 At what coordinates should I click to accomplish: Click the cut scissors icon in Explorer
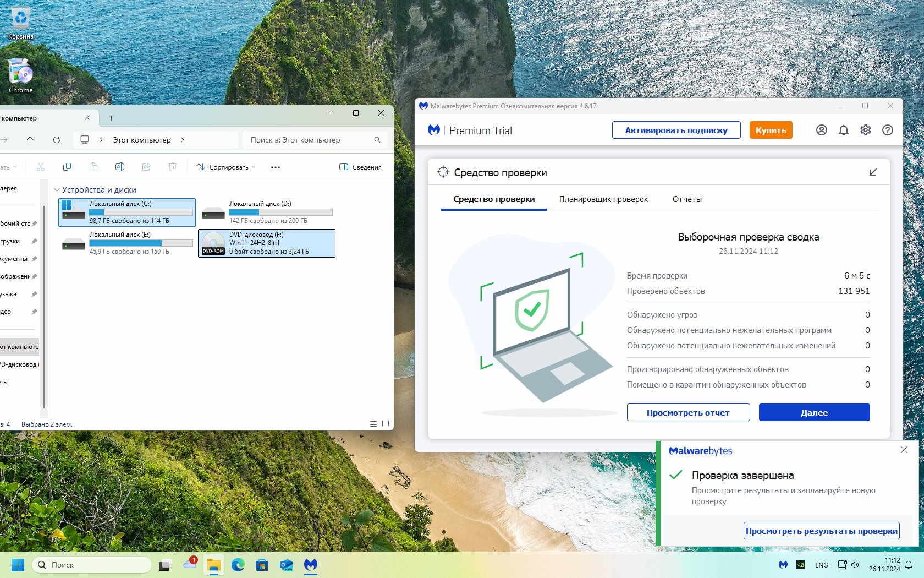(x=41, y=167)
